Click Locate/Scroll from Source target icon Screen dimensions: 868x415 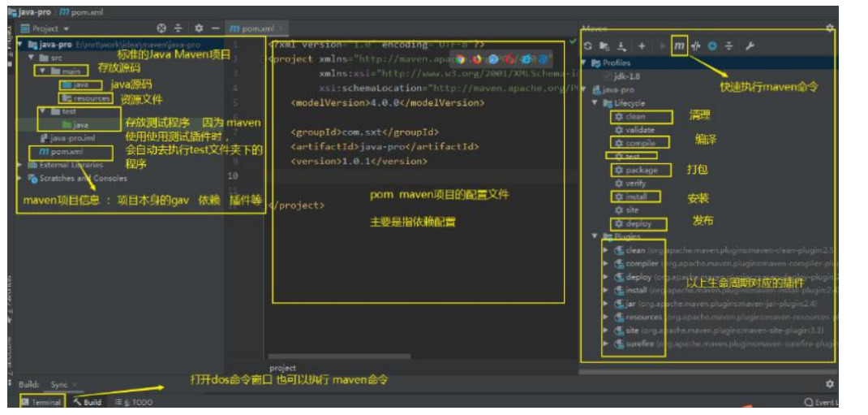pos(161,28)
